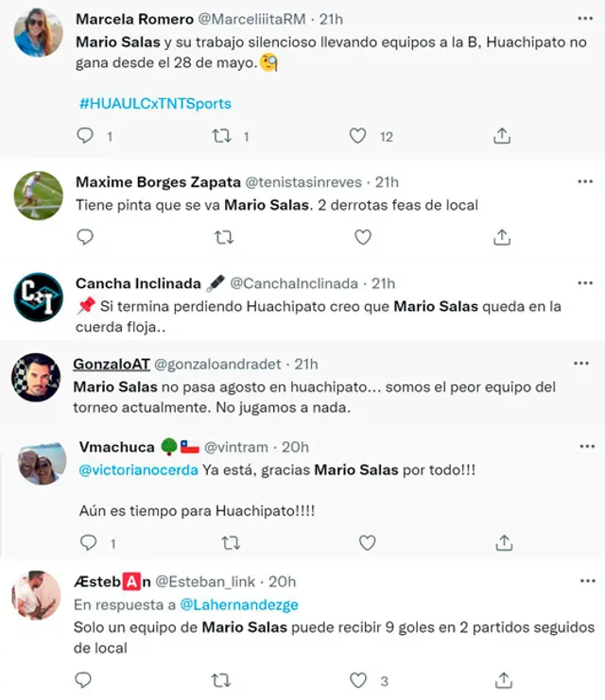
Task: Like Marcela Romero's tweet about Mario Salas
Action: point(357,137)
